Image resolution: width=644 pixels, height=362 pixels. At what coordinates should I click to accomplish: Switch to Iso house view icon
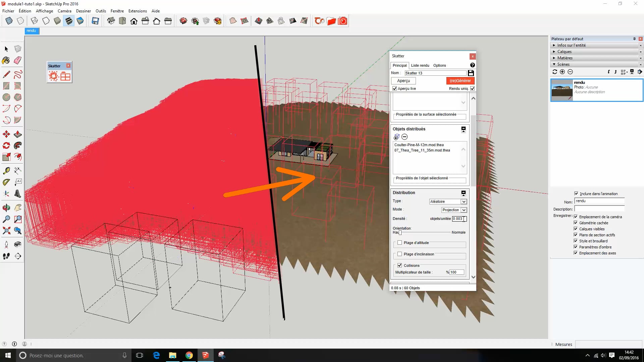pos(111,21)
